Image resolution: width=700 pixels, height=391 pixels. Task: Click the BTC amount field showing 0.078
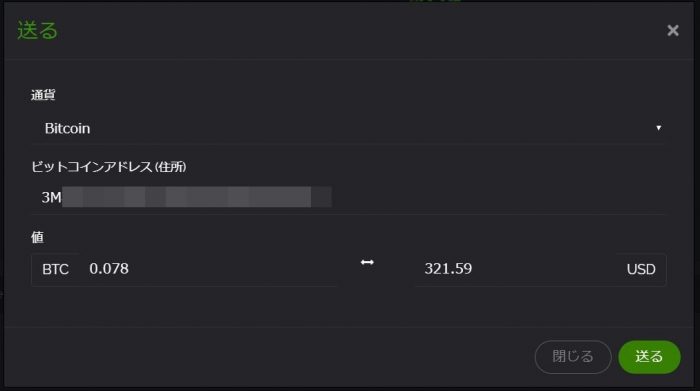tap(209, 269)
